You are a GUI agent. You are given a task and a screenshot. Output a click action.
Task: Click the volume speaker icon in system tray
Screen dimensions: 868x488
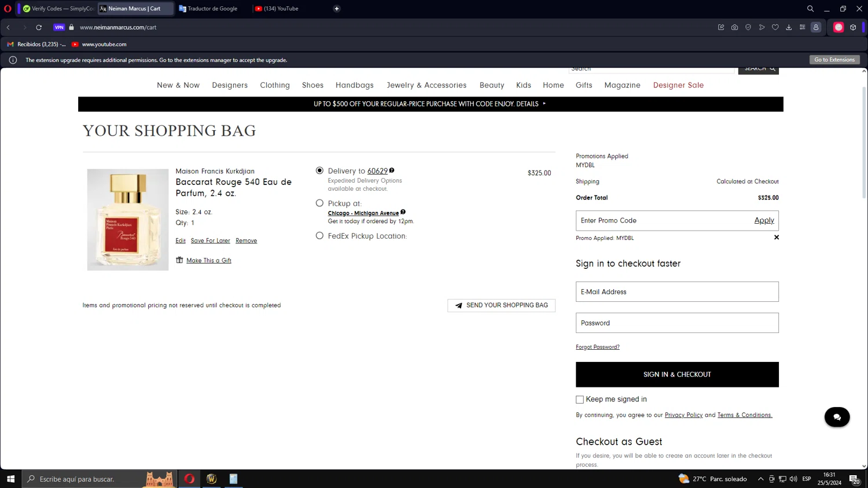click(793, 479)
